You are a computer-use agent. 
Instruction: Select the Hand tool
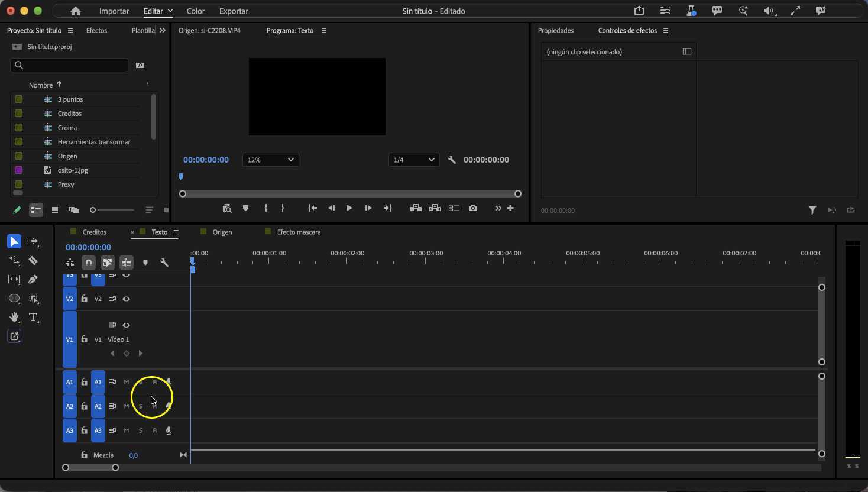click(14, 318)
